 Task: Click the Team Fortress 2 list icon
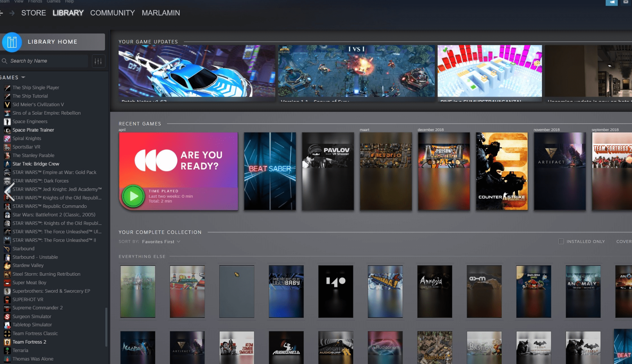(x=7, y=342)
